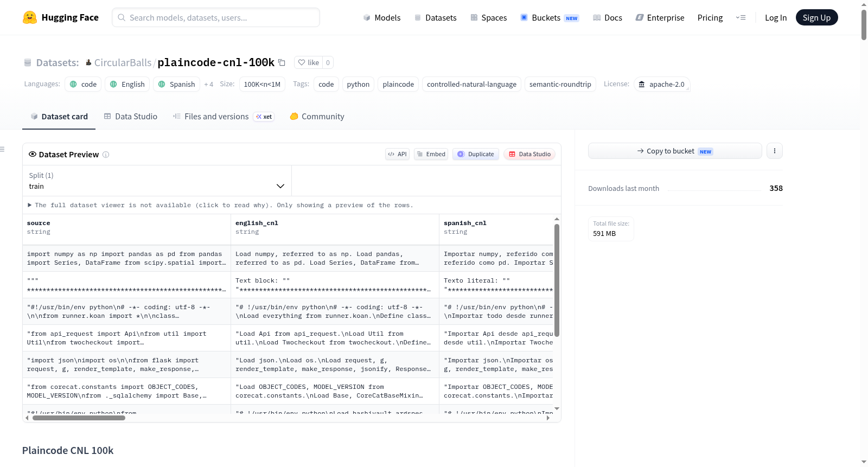Open the Split train dropdown
Image resolution: width=868 pixels, height=467 pixels.
click(157, 181)
